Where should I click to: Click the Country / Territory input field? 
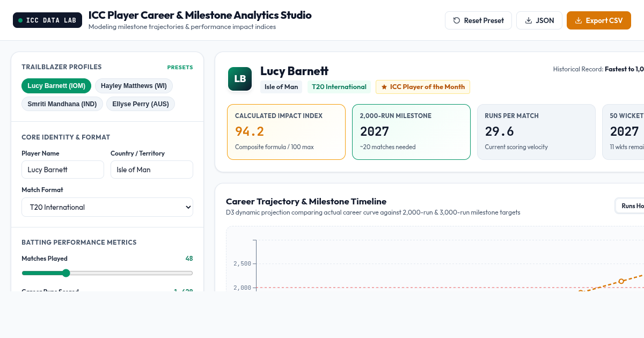(x=152, y=170)
